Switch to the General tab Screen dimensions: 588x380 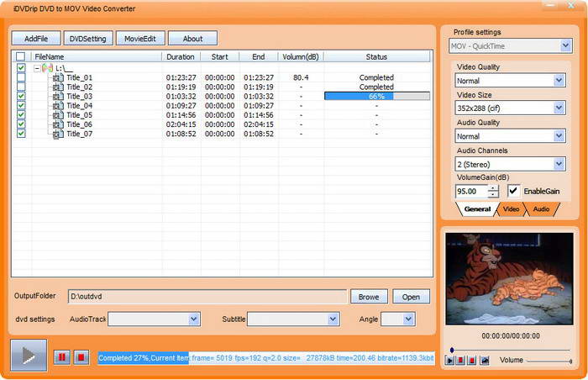click(477, 209)
